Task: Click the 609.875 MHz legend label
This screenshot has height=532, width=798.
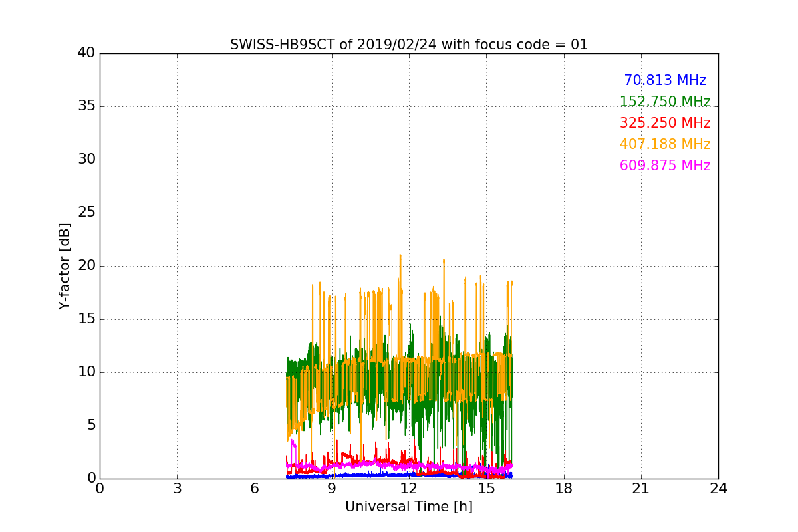Action: 665,166
